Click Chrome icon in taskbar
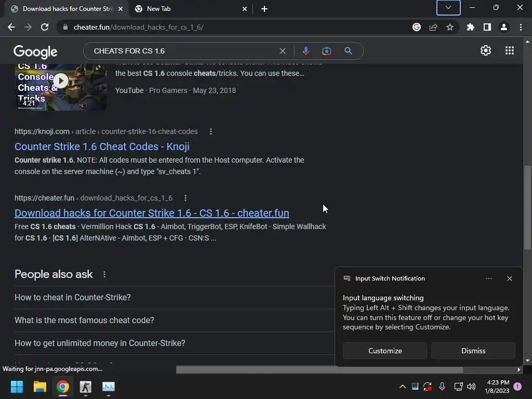 [x=63, y=387]
